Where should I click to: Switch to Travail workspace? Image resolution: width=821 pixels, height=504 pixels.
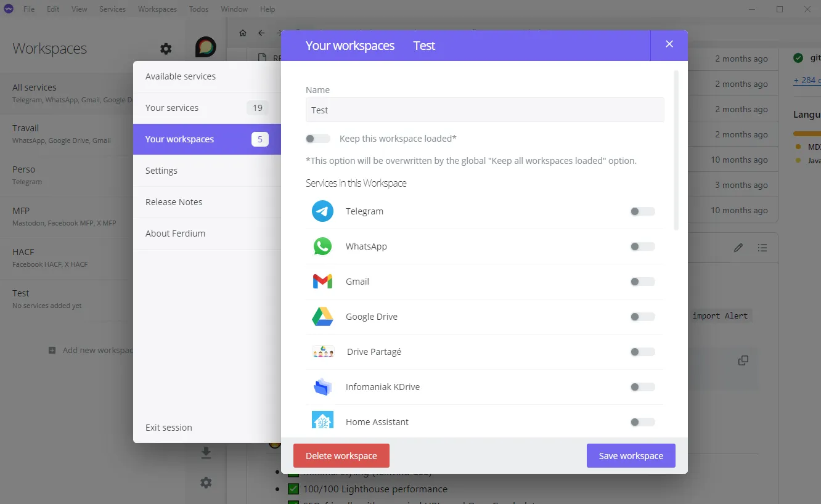click(67, 134)
